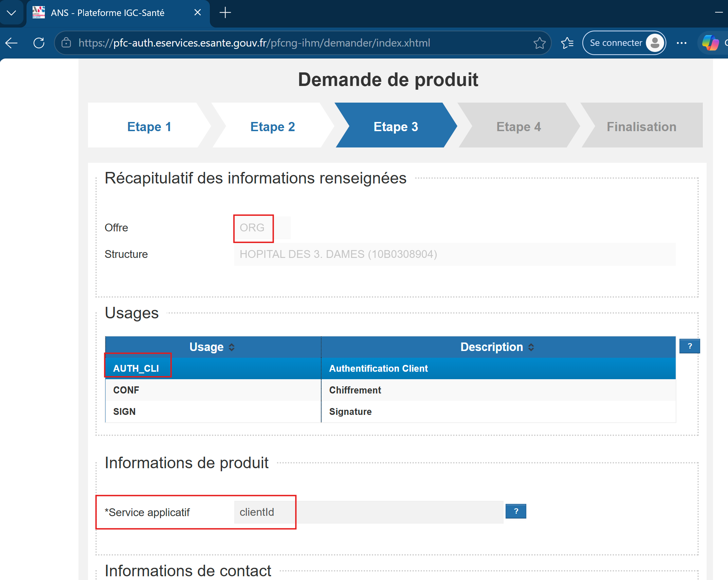
Task: Add page to favorites star icon
Action: 539,43
